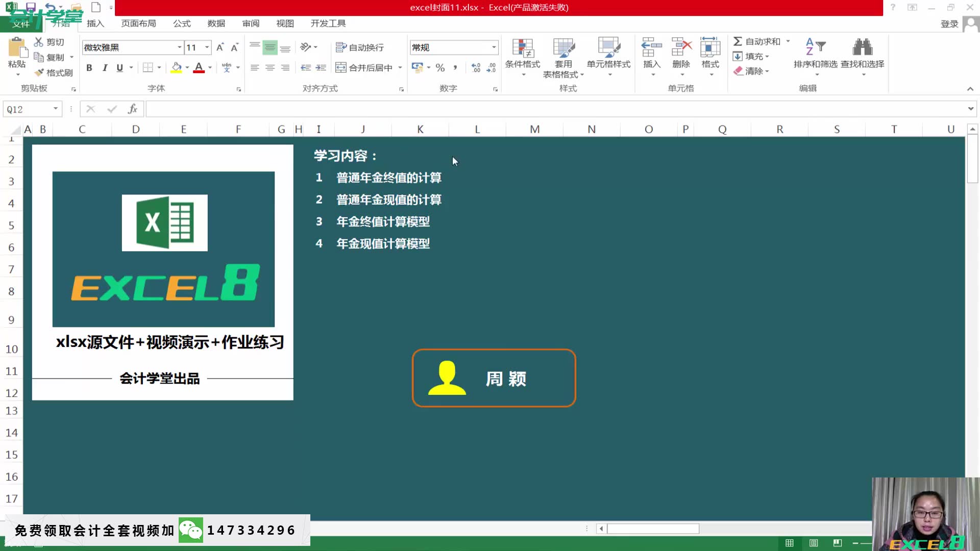
Task: Toggle underline formatting
Action: (119, 67)
